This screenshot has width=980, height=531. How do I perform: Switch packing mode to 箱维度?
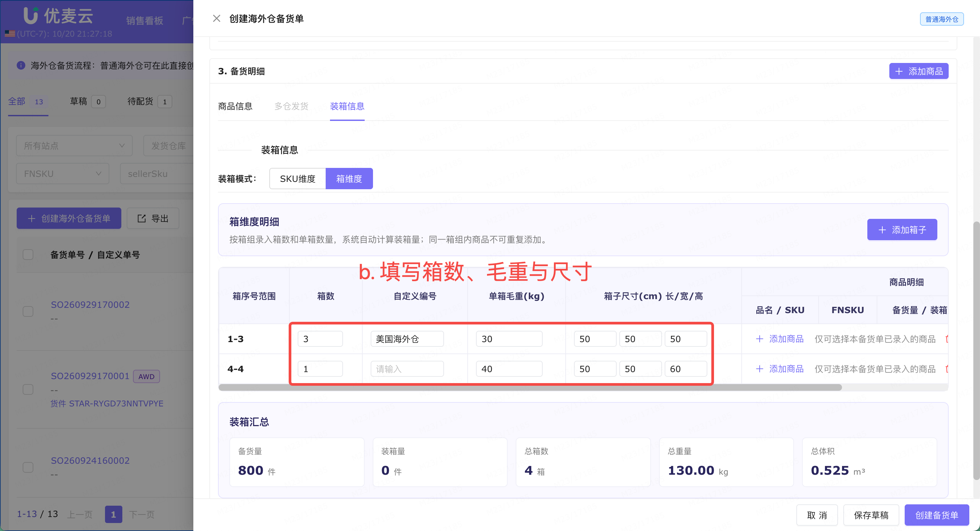pyautogui.click(x=349, y=179)
